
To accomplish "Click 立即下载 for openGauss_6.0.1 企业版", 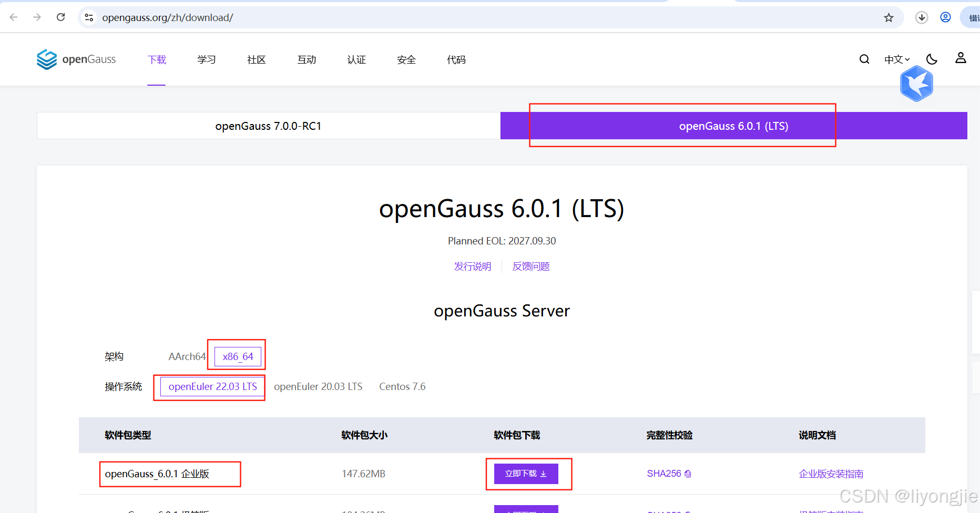I will (x=526, y=474).
